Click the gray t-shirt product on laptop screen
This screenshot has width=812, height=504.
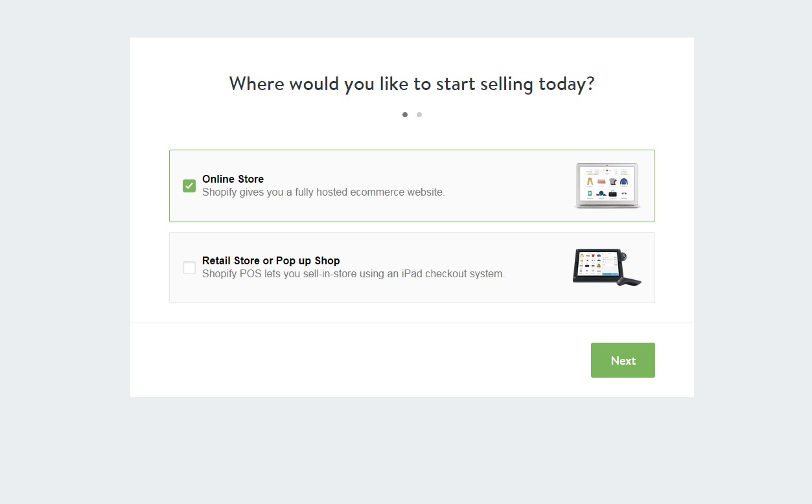point(612,182)
